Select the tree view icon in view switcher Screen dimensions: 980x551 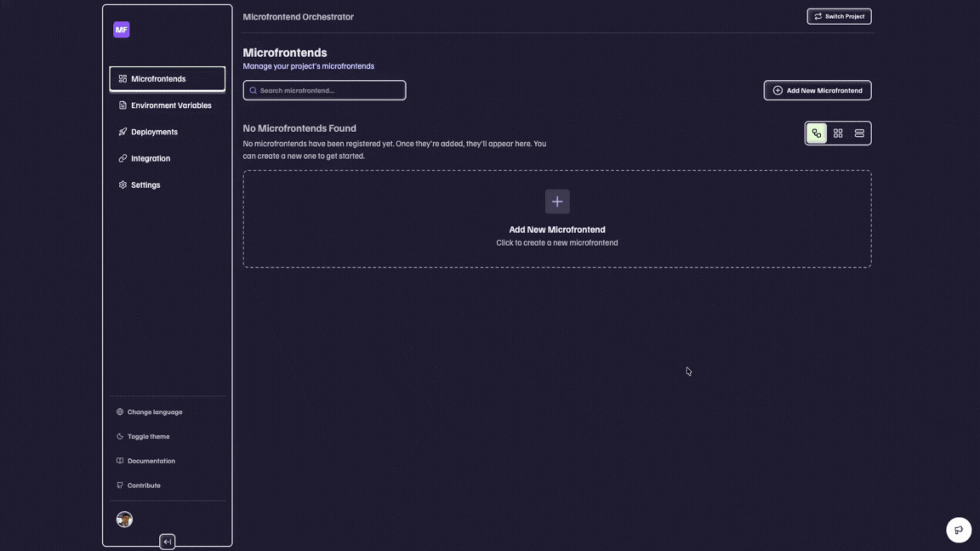tap(816, 133)
